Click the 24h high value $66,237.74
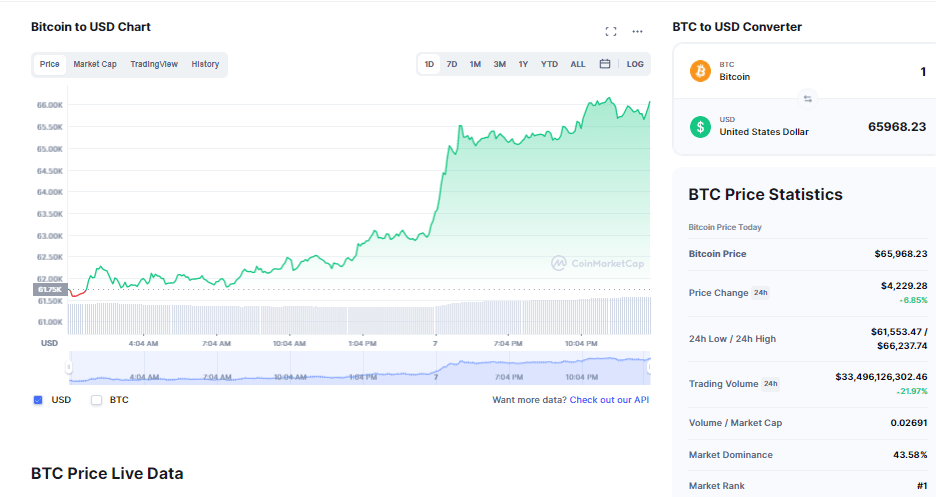Image resolution: width=936 pixels, height=497 pixels. 902,345
